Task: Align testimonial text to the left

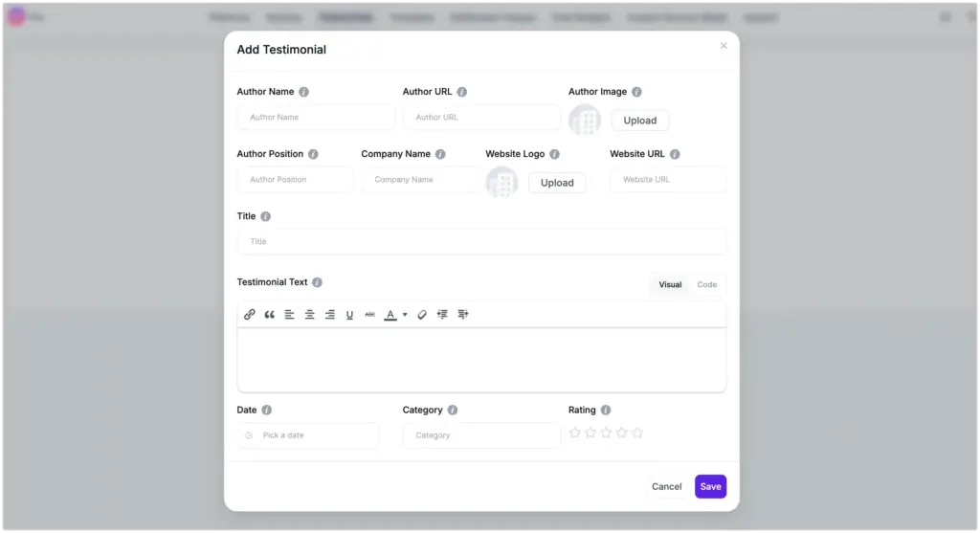Action: [x=289, y=314]
